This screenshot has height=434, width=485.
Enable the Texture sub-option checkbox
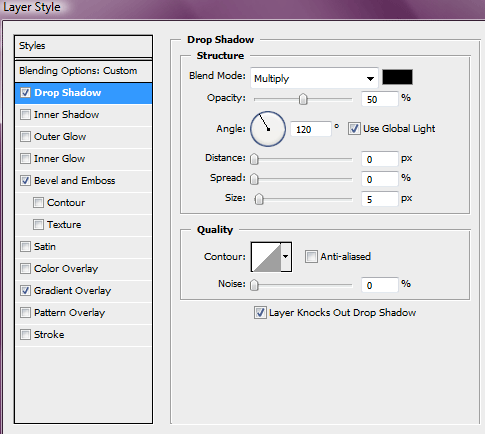38,225
